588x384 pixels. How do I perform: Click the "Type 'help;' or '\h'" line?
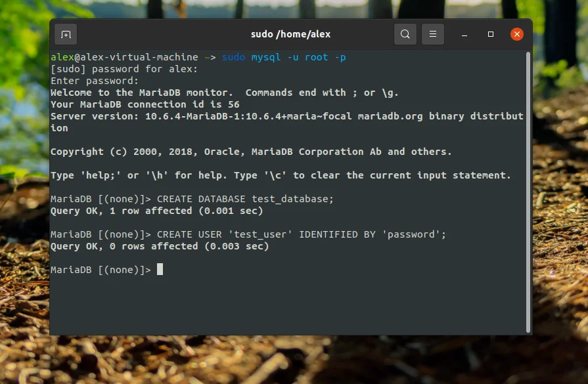pos(281,175)
